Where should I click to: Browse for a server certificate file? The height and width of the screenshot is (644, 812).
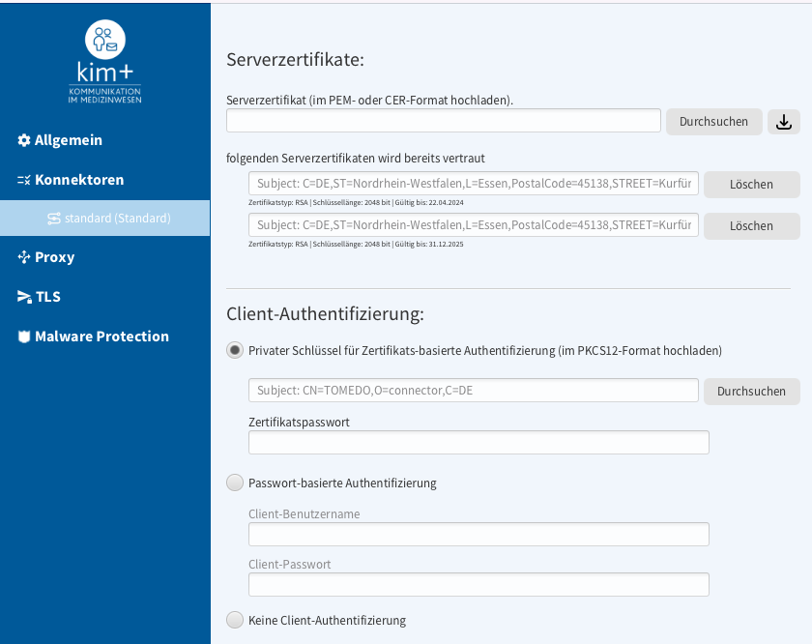coord(713,122)
